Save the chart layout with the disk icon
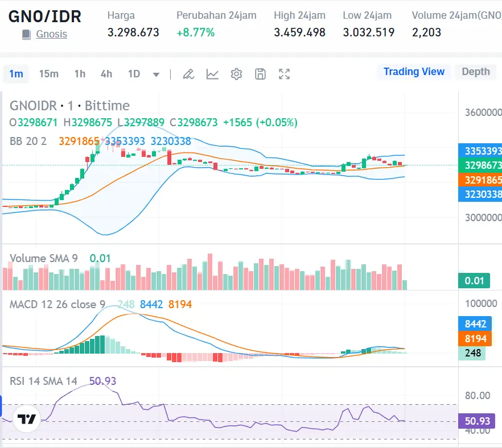Screen dimensions: 502x448 pyautogui.click(x=260, y=74)
